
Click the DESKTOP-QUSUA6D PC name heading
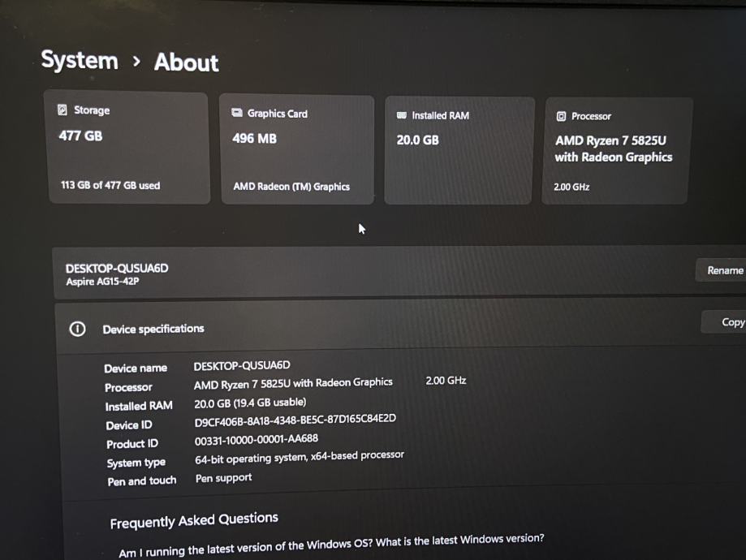tap(117, 269)
